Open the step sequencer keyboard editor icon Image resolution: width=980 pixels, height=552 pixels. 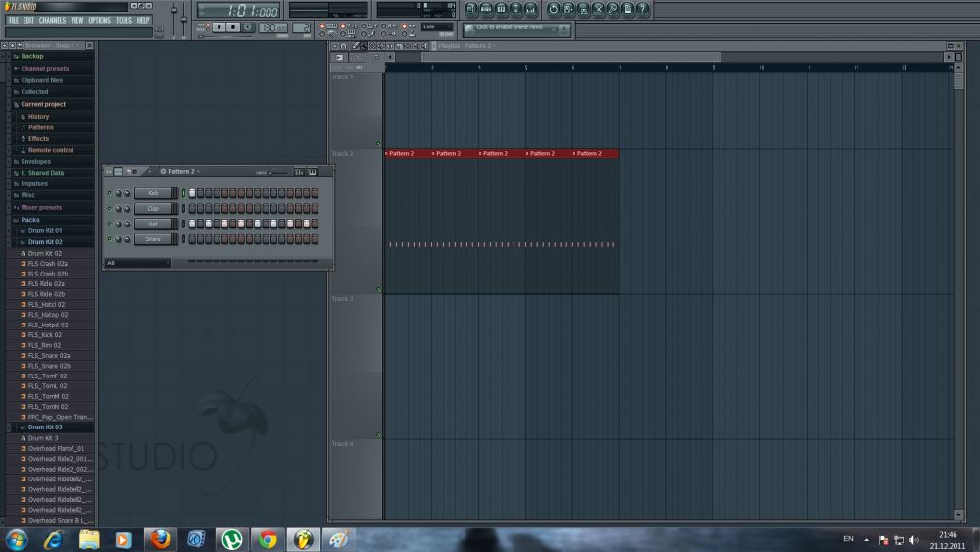point(312,172)
